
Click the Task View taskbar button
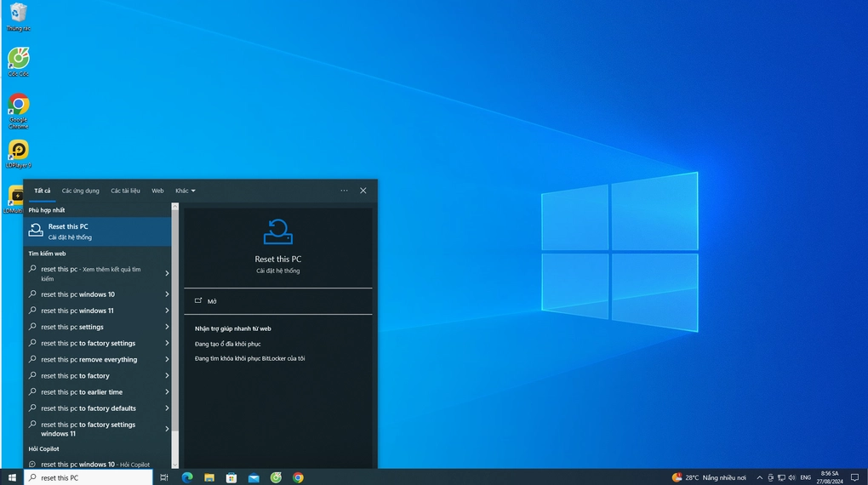(x=164, y=477)
